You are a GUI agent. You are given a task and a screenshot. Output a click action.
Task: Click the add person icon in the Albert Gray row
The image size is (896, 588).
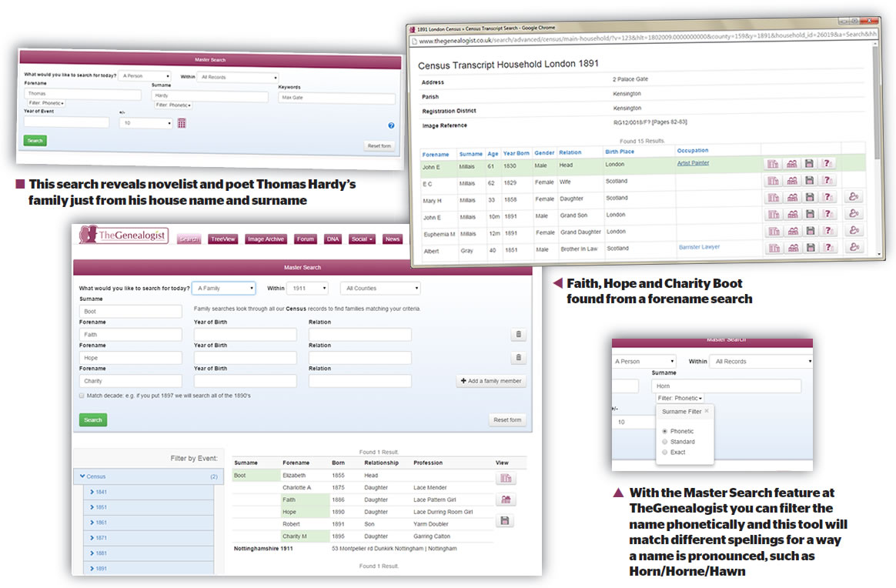coord(854,247)
